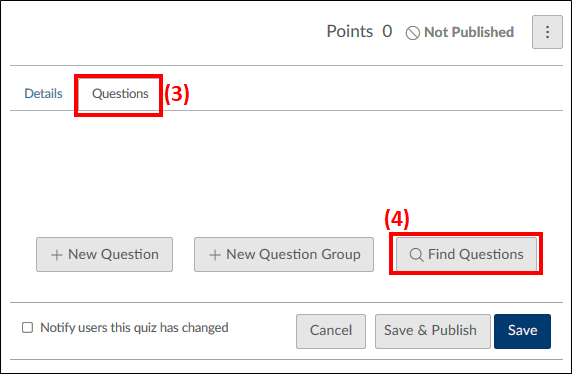Cancel the quiz edits
The image size is (572, 374).
(x=331, y=331)
